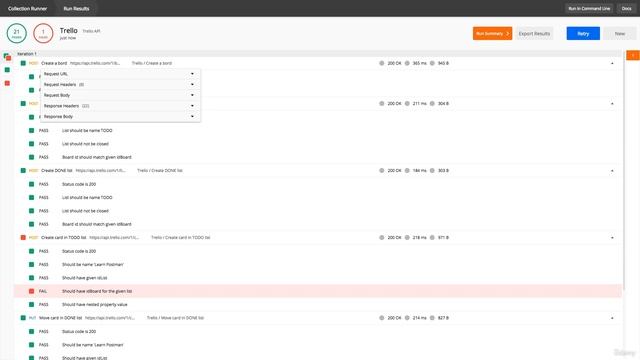Screen dimensions: 640x360
Task: Click gray dot before 214 ms response time
Action: 407,318
